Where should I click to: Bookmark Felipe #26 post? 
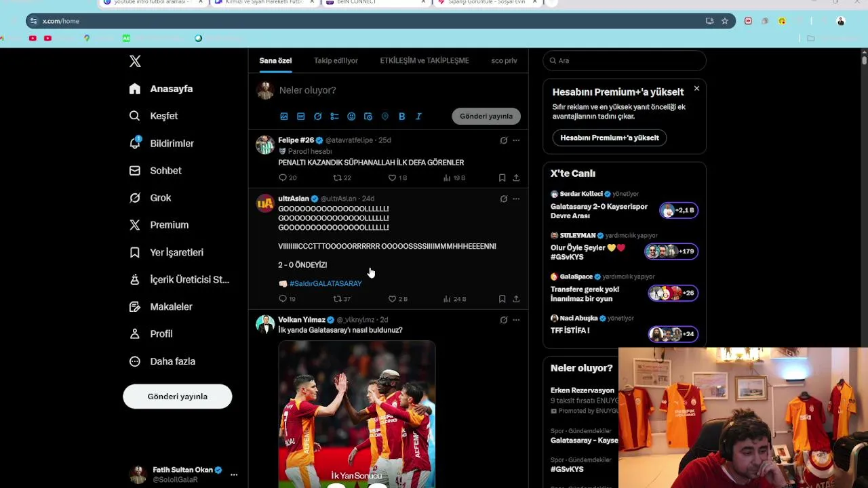coord(502,178)
